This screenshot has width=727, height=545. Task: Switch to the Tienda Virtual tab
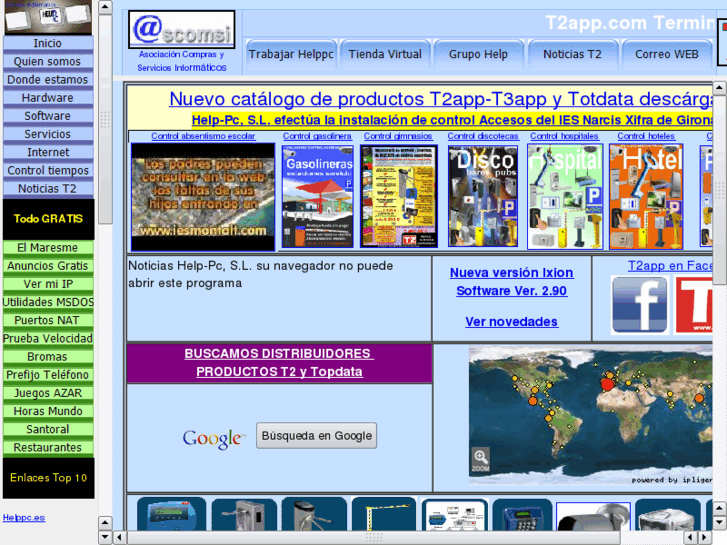[x=385, y=54]
